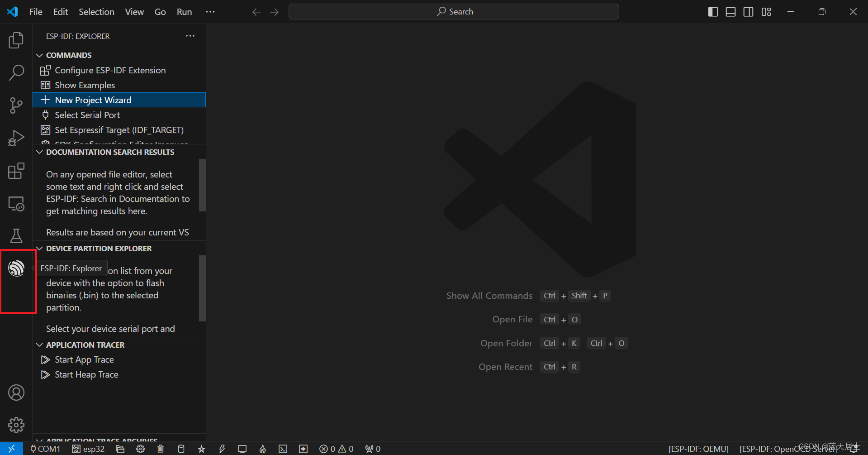Collapse the APPLICATION TRACER section
Viewport: 868px width, 455px height.
coord(85,345)
